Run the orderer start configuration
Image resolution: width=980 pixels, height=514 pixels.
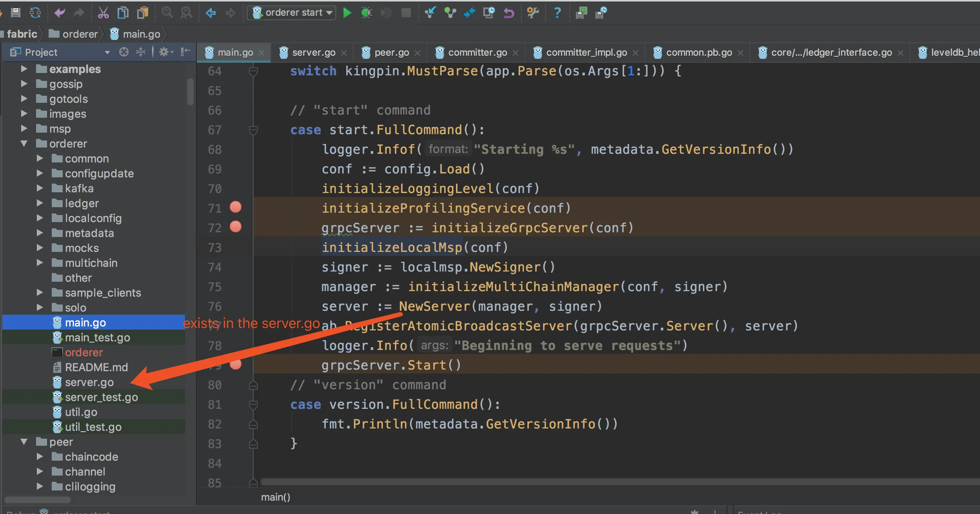[347, 13]
